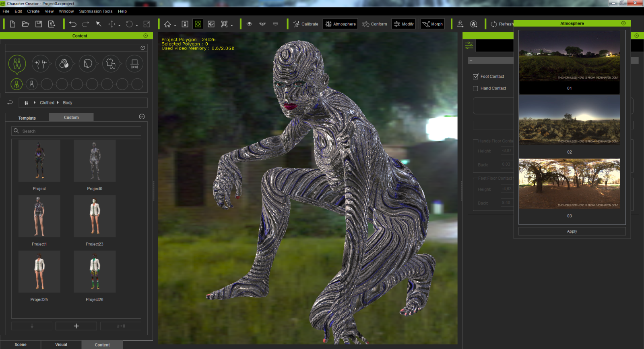Click Apply in the Atmosphere panel

(x=572, y=231)
